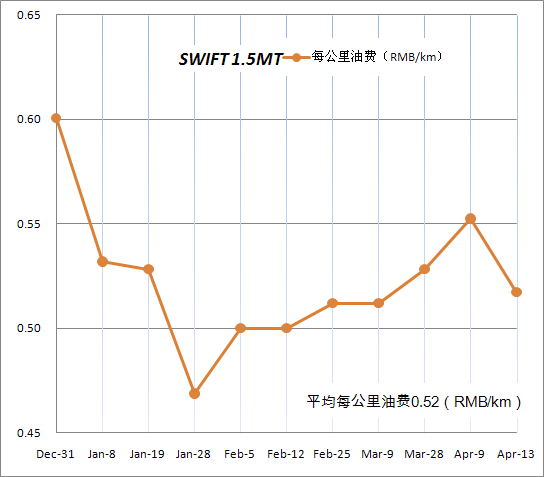Click the Mar-28 x-axis label
The height and width of the screenshot is (477, 544).
[x=424, y=454]
